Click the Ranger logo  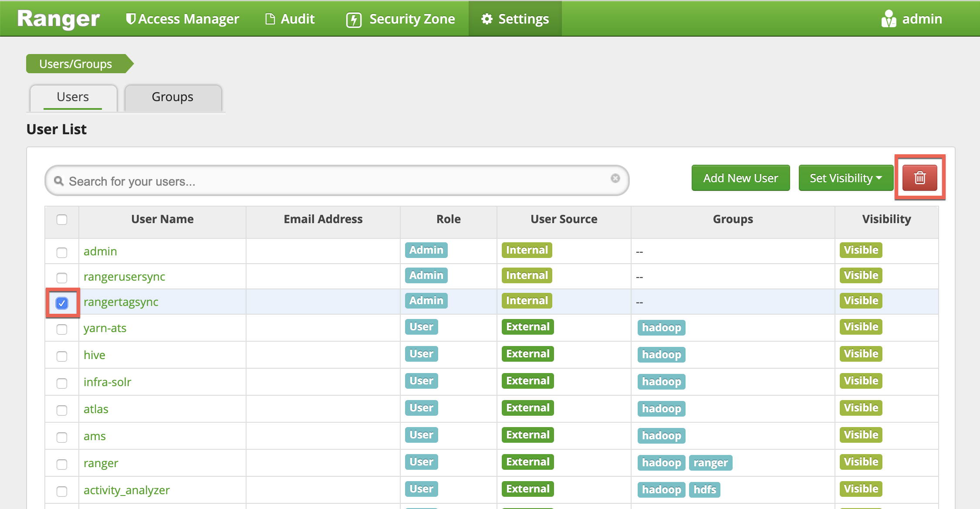coord(59,19)
